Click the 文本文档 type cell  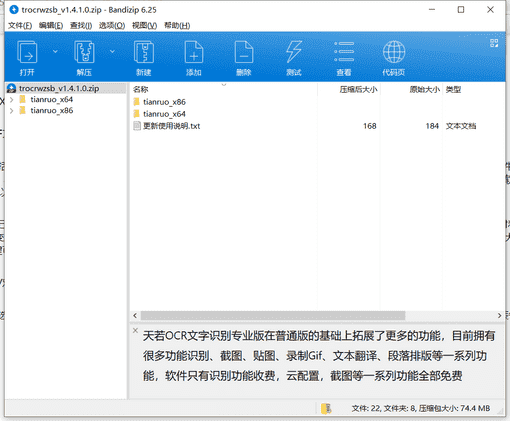461,126
